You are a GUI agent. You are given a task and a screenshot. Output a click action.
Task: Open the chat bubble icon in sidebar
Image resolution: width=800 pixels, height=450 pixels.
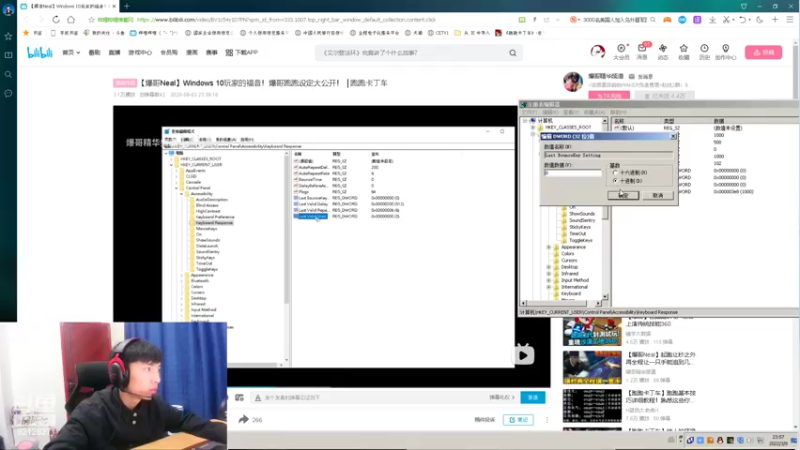coord(8,93)
